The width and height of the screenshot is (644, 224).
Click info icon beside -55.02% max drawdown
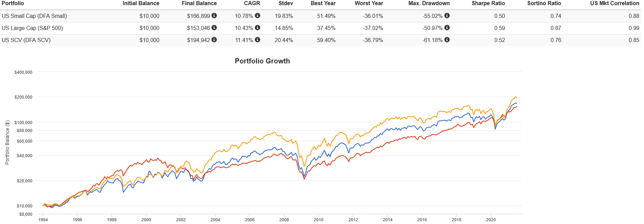pyautogui.click(x=447, y=16)
